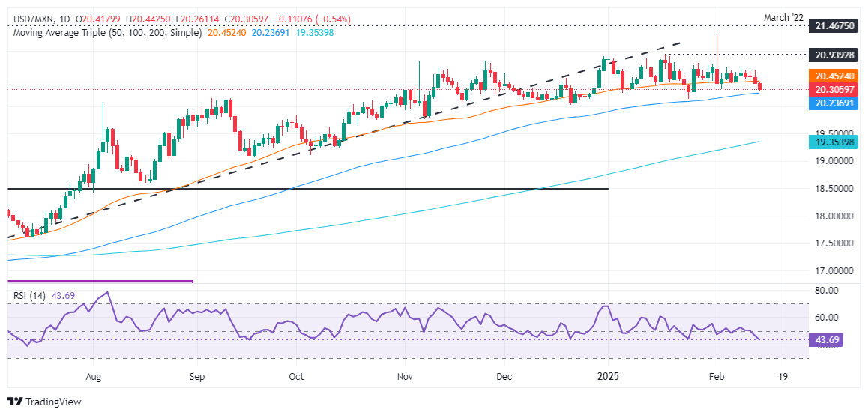868x415 pixels.
Task: Select the solid horizontal line at 18.50000
Action: click(300, 188)
